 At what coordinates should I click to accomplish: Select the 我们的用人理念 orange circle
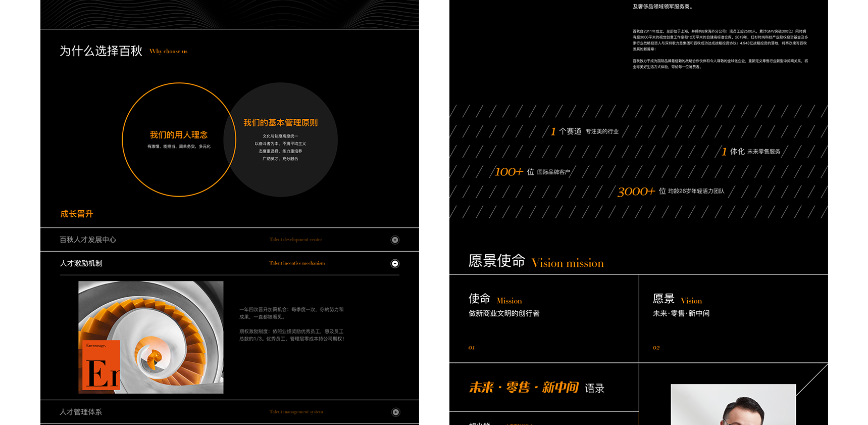[179, 139]
